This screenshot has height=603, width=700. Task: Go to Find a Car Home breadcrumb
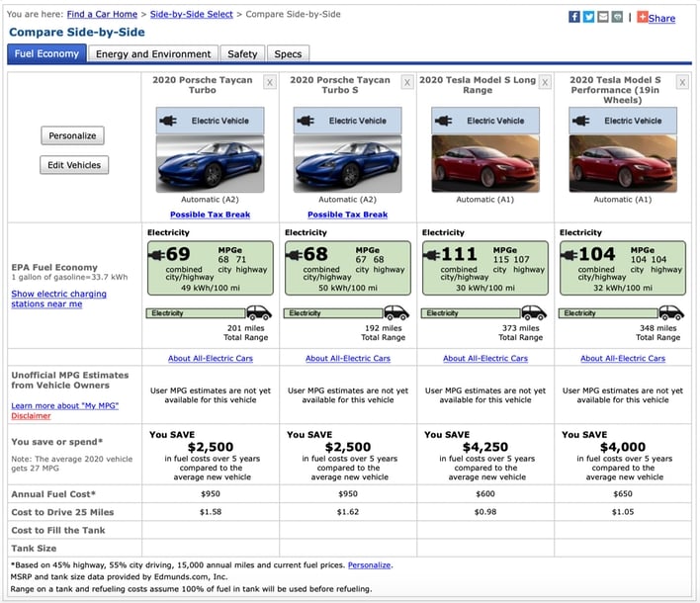(x=102, y=14)
